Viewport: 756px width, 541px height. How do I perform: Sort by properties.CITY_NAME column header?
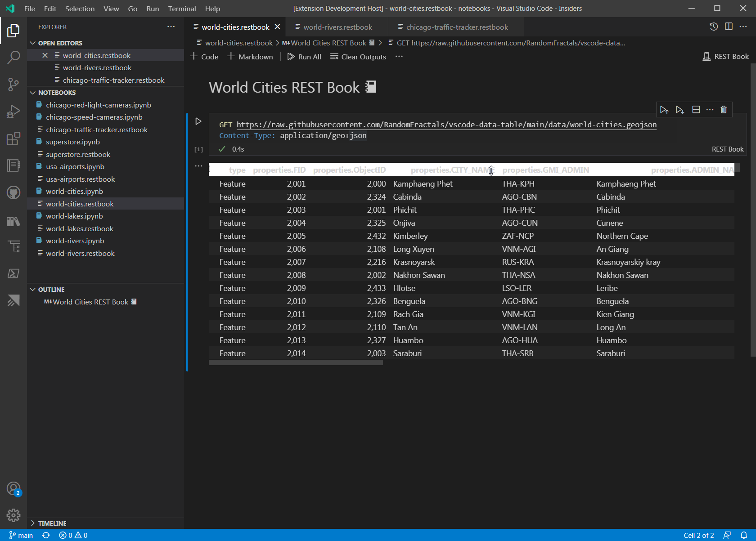tap(451, 170)
